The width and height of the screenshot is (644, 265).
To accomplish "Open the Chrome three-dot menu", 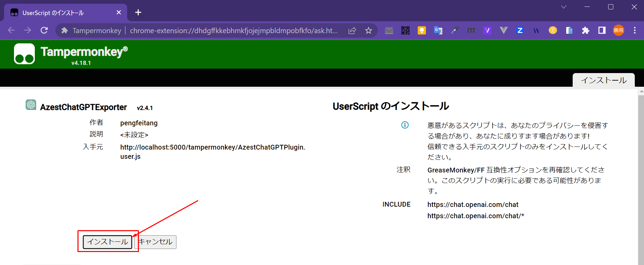I will coord(635,30).
